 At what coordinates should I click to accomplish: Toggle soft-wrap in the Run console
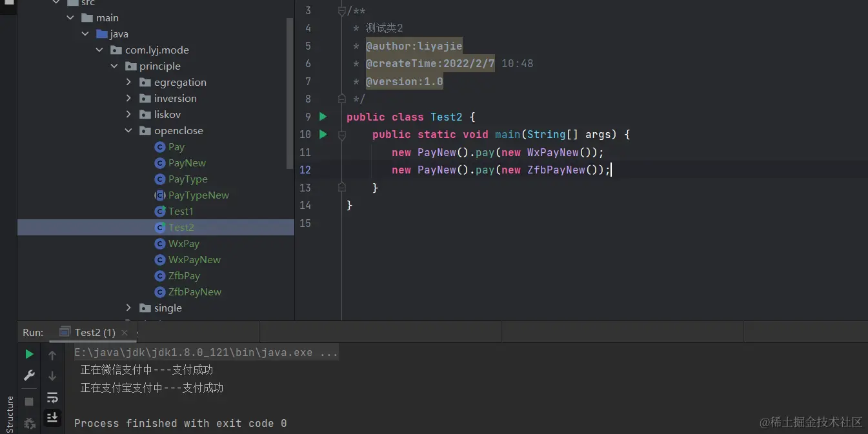tap(52, 397)
